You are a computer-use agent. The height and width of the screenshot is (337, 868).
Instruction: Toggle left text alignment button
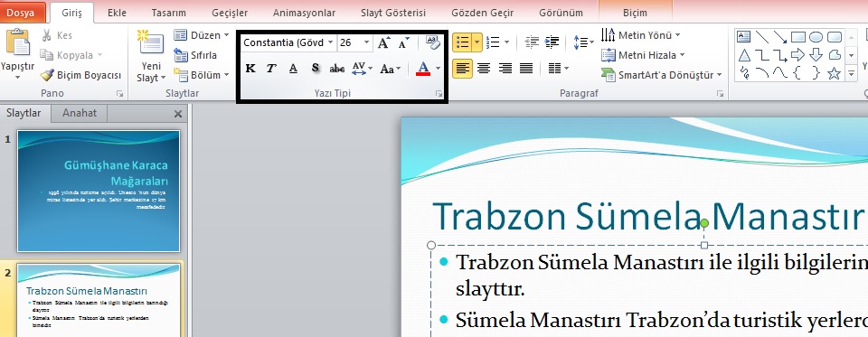(x=462, y=69)
